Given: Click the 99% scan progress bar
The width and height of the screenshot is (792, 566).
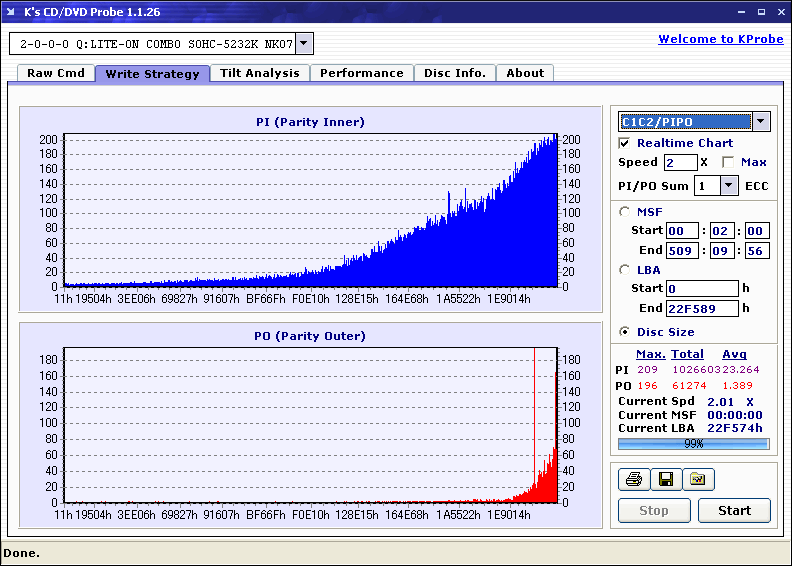Looking at the screenshot, I should pos(694,444).
